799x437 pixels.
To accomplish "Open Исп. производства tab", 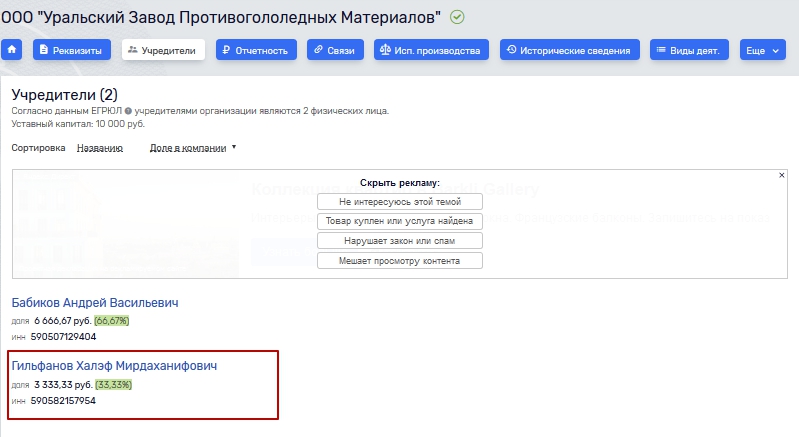I will [431, 50].
